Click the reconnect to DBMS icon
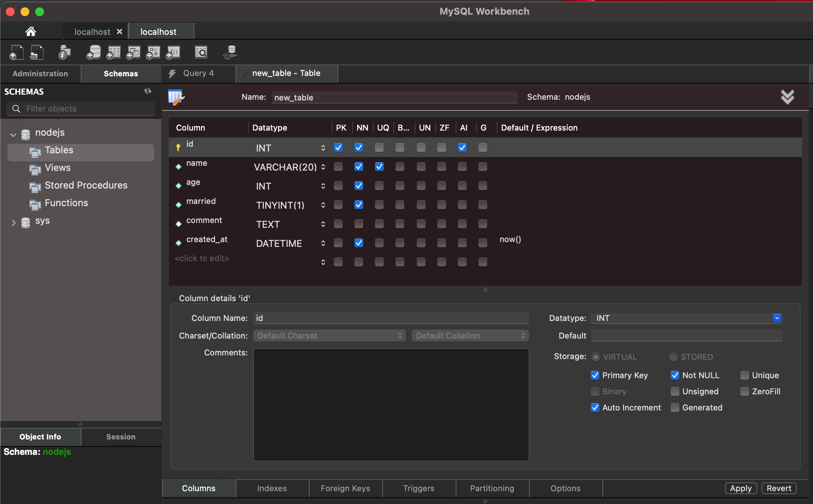Screen dimensions: 813x504 click(230, 52)
